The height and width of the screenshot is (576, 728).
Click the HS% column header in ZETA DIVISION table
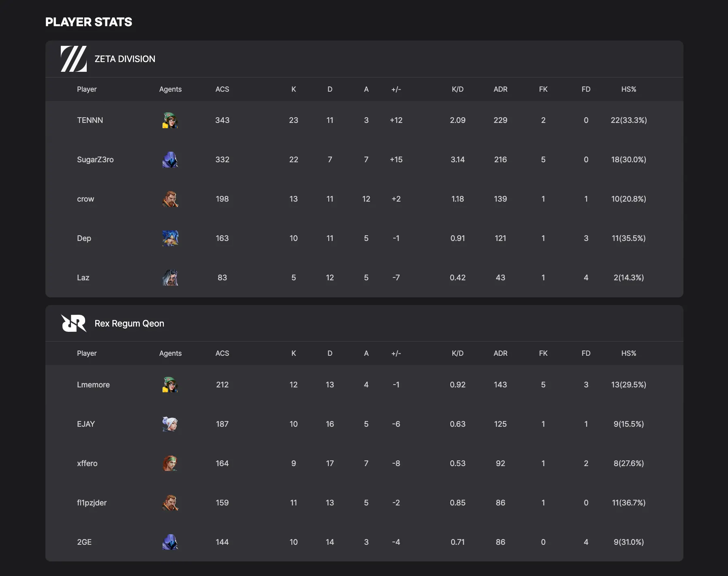coord(629,89)
